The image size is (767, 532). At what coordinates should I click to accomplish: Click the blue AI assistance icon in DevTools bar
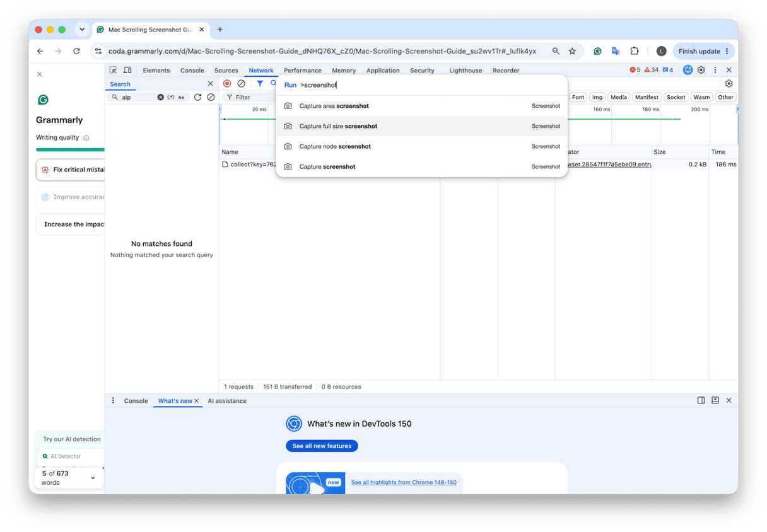tap(688, 70)
